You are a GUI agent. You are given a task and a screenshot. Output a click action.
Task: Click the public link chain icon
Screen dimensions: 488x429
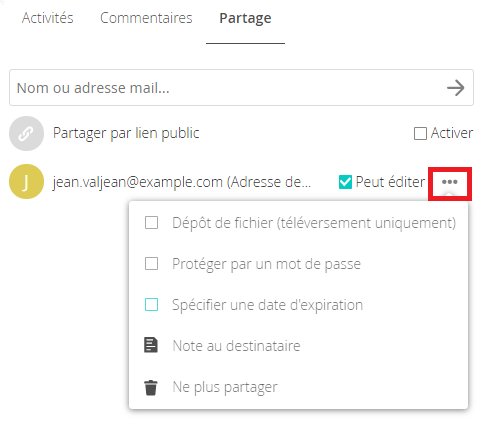click(26, 134)
